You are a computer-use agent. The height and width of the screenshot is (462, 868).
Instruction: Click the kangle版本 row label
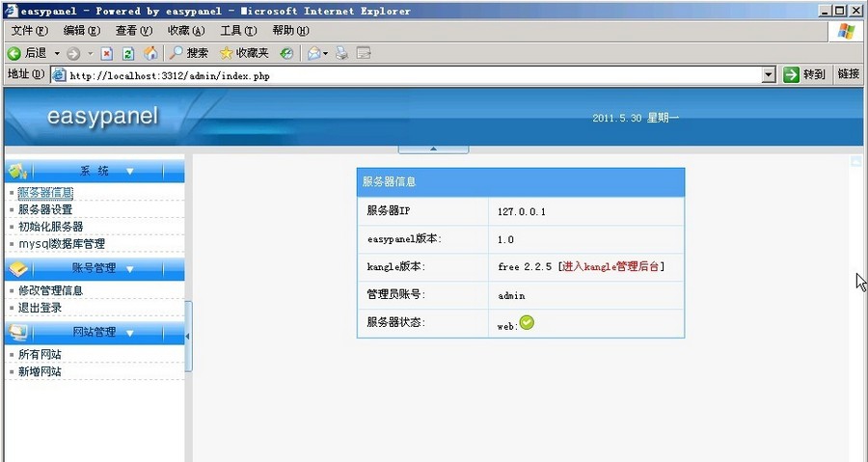pyautogui.click(x=395, y=267)
